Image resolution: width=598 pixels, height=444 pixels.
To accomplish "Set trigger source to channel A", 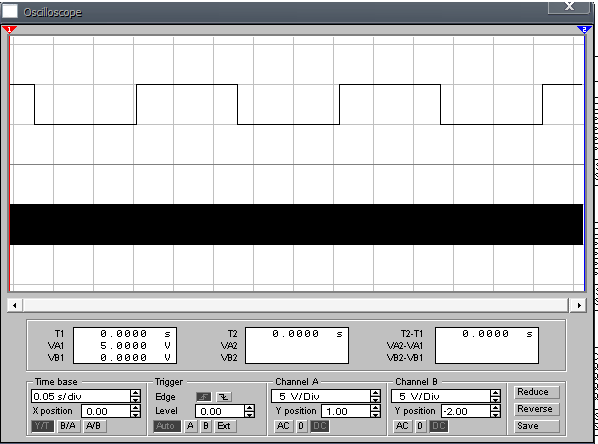I will [190, 426].
